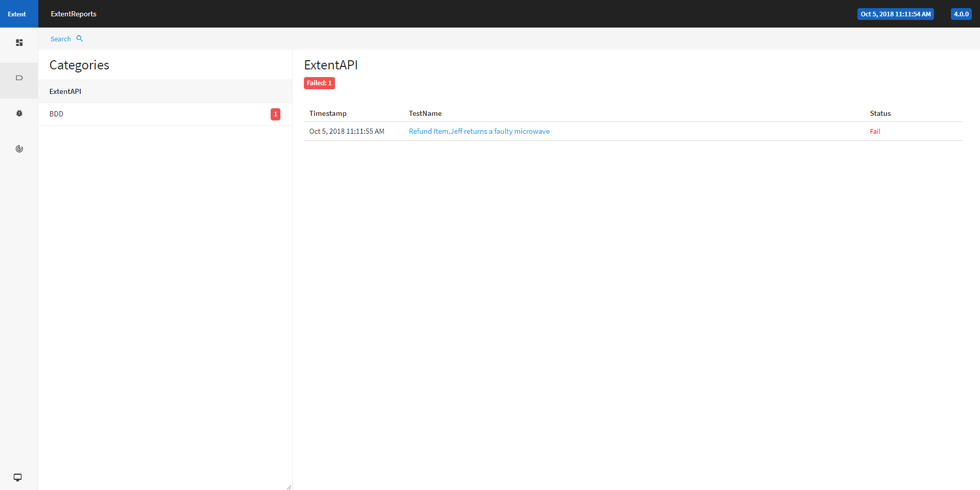The image size is (980, 490).
Task: Click the Status column header
Action: tap(880, 113)
